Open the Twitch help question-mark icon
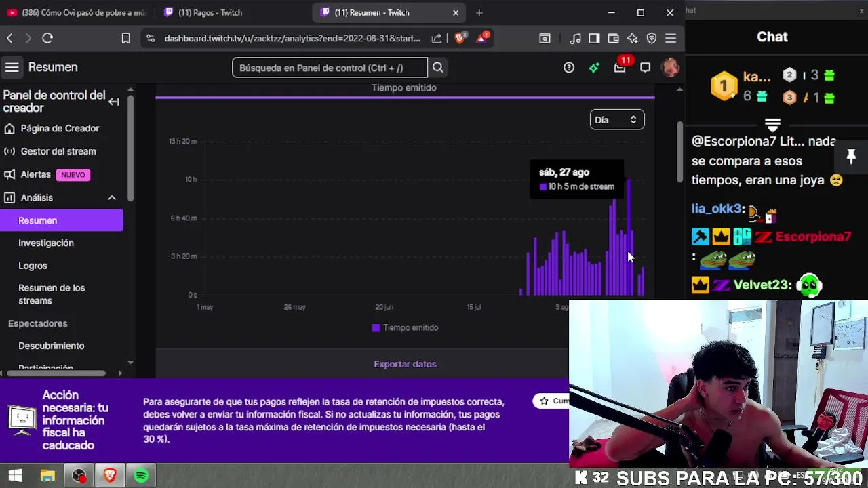868x488 pixels. point(569,67)
